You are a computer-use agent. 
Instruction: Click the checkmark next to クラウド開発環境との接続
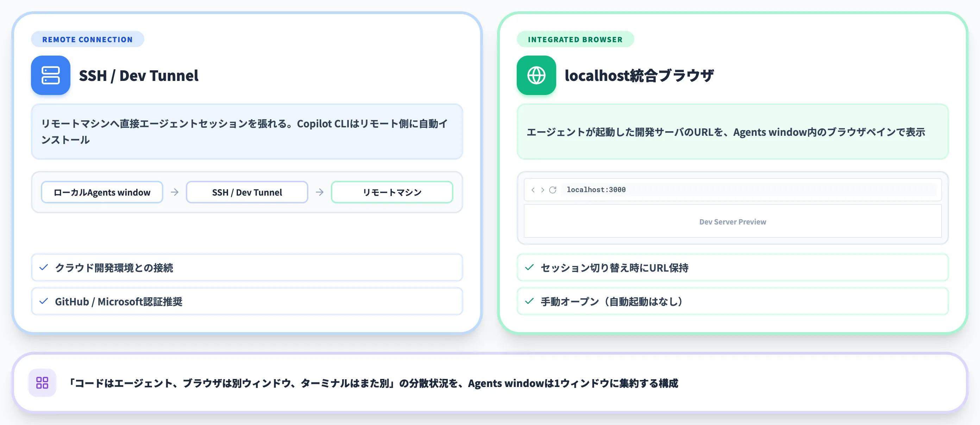[x=44, y=267]
